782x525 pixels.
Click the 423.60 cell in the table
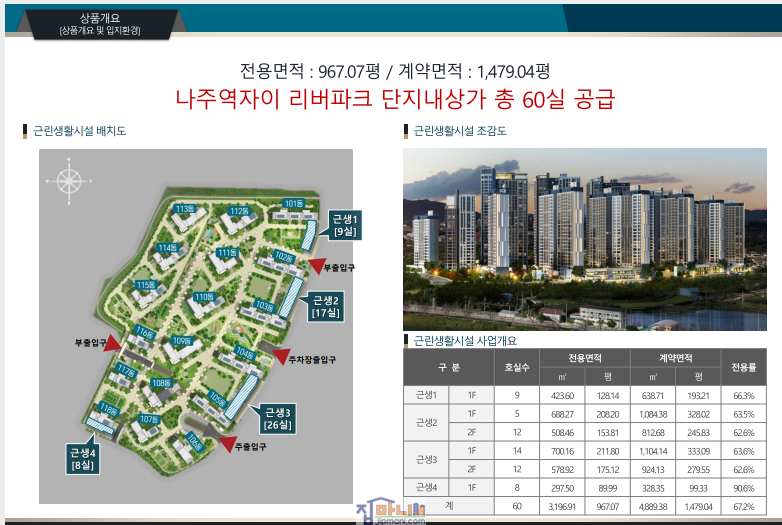[562, 396]
